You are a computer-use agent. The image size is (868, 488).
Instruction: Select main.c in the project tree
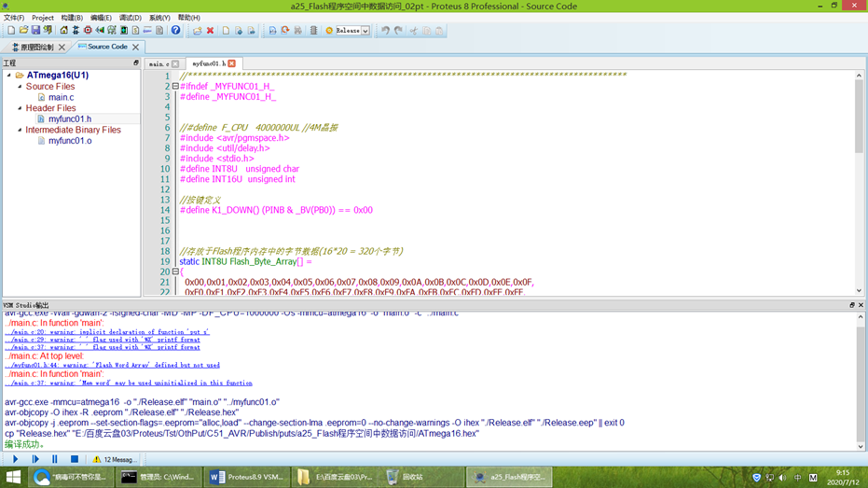(x=61, y=97)
